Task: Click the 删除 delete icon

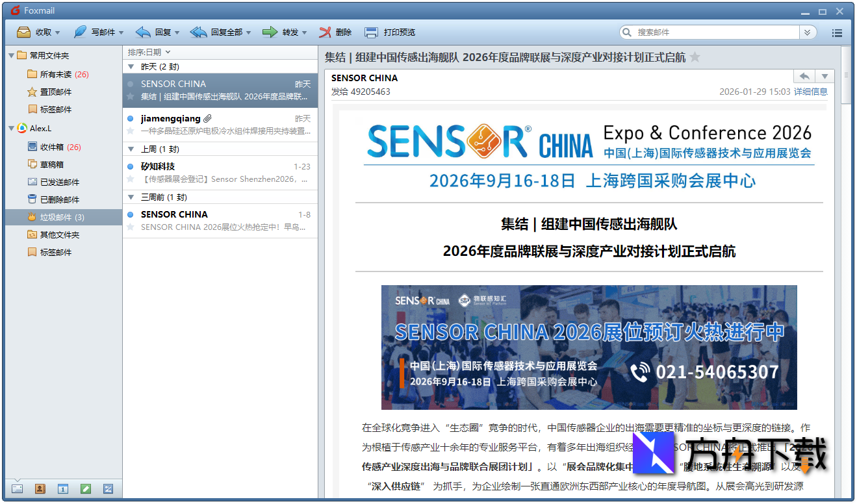Action: tap(325, 31)
